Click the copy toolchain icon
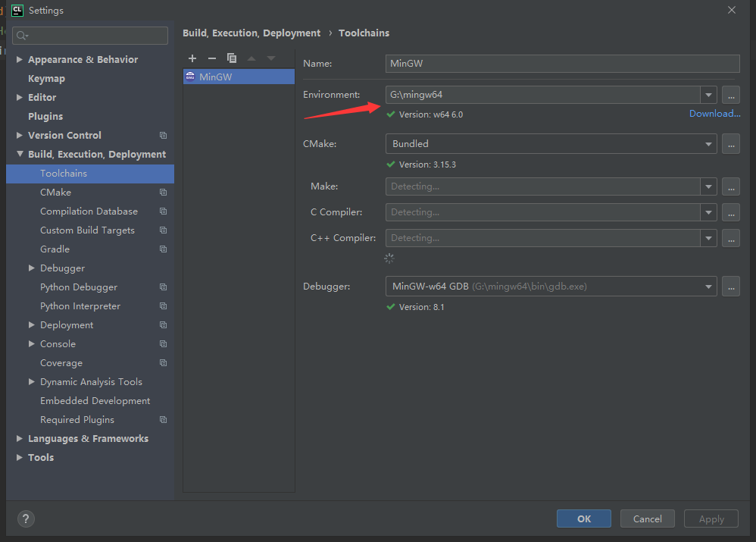 [x=232, y=58]
